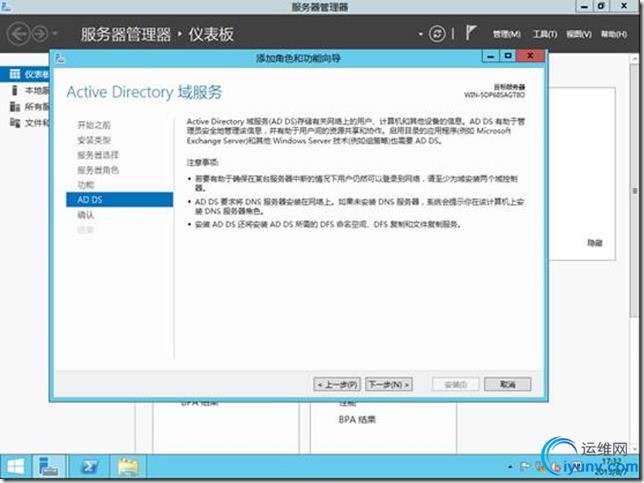Select the file and storage services icon
The height and width of the screenshot is (483, 644).
point(15,123)
